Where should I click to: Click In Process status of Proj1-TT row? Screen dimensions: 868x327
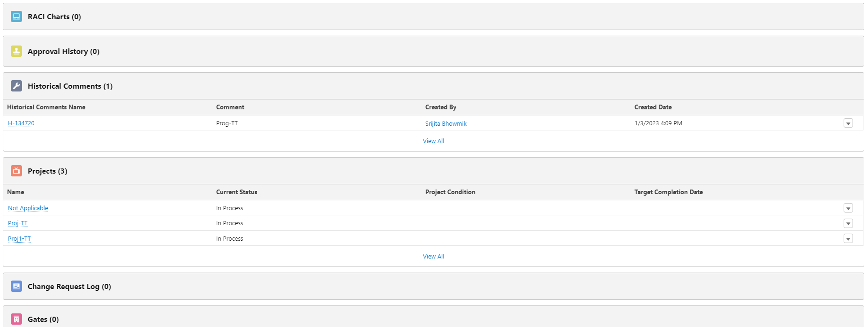(230, 239)
